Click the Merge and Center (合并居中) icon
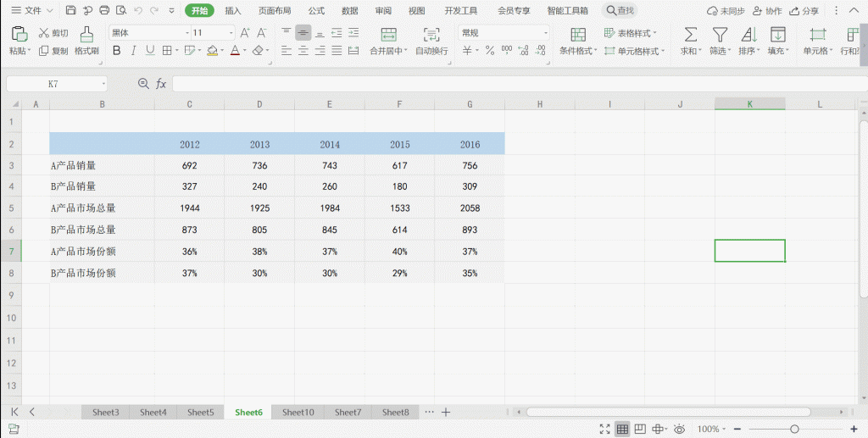The width and height of the screenshot is (868, 438). (x=389, y=34)
